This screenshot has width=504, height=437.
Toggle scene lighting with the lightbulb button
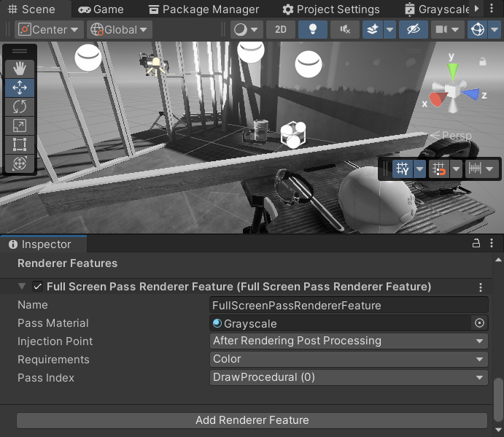(x=312, y=30)
